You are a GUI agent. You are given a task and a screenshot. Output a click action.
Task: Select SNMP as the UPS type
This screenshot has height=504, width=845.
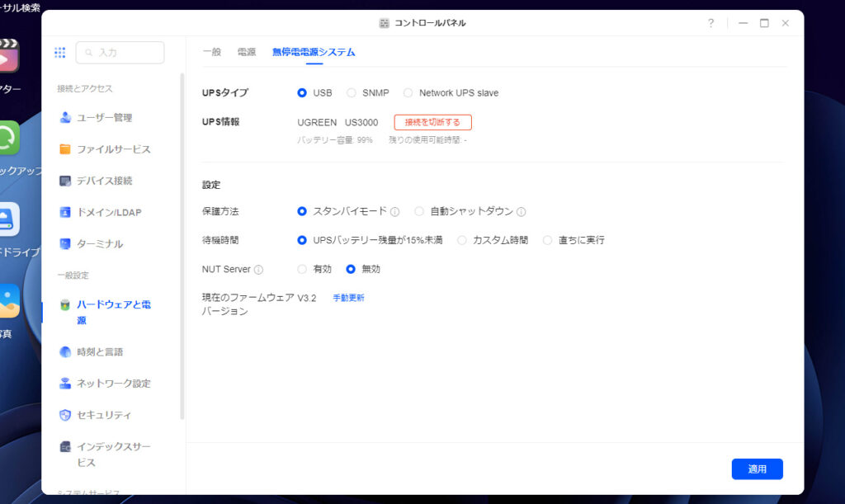tap(352, 93)
